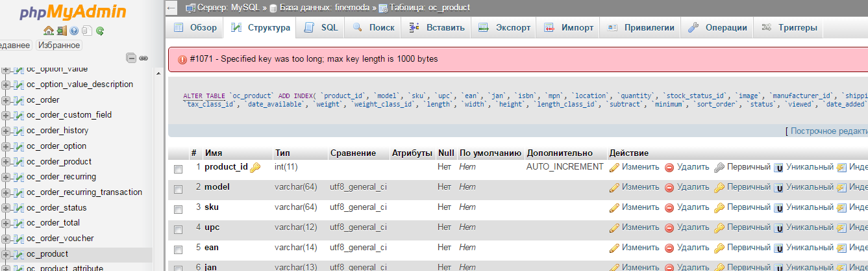
Task: Click Unique 'U' icon in product_id row
Action: (778, 167)
